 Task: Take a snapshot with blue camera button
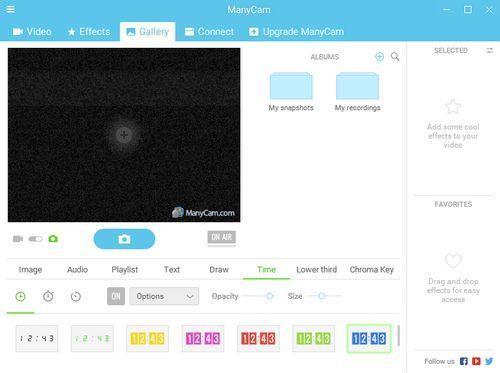tap(124, 239)
